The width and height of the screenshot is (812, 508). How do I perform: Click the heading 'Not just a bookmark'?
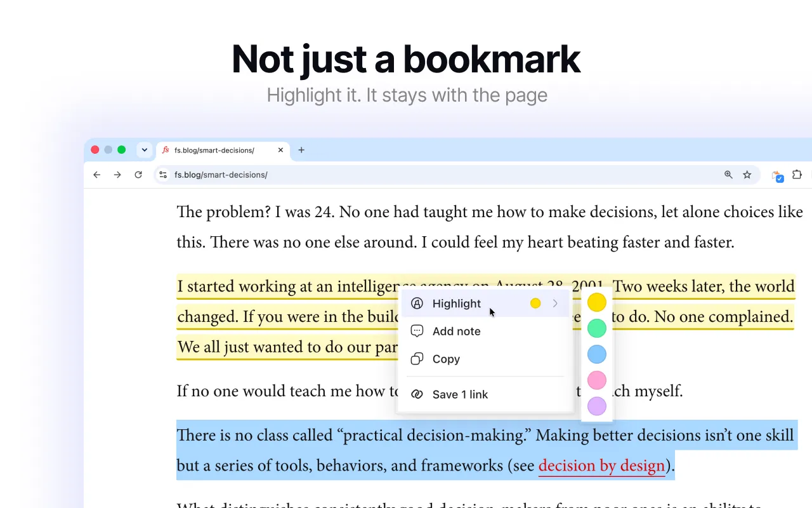[x=406, y=59]
